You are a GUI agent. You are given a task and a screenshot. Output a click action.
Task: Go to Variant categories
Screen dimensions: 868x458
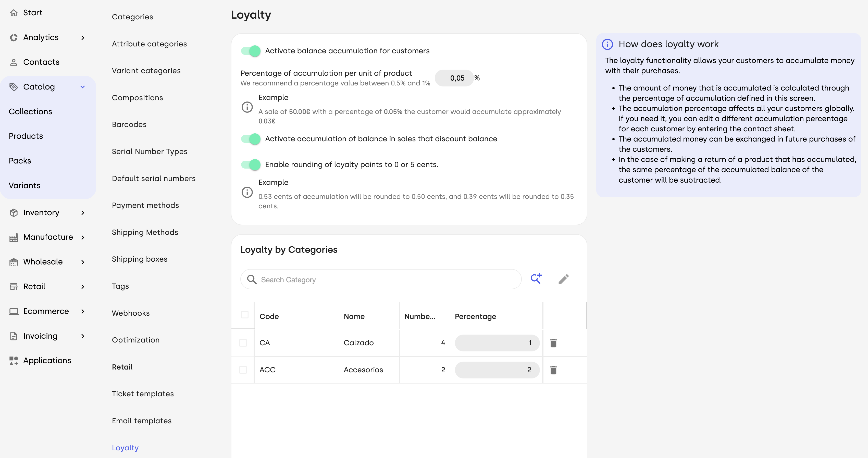click(x=146, y=71)
